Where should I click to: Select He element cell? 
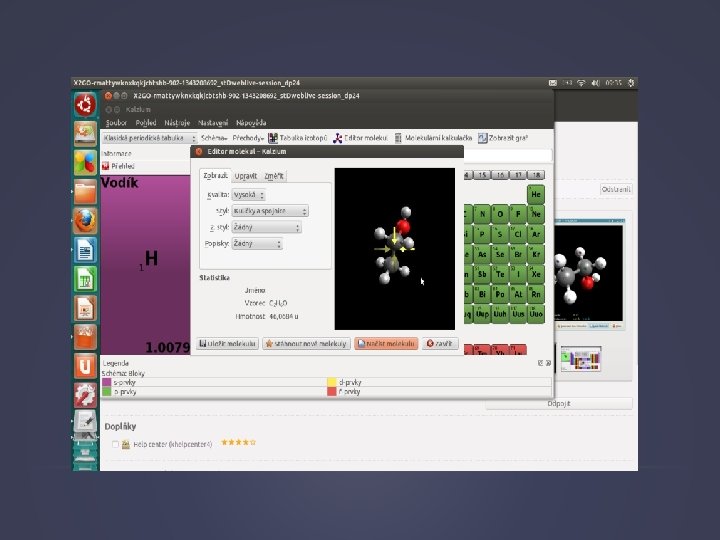pyautogui.click(x=536, y=194)
